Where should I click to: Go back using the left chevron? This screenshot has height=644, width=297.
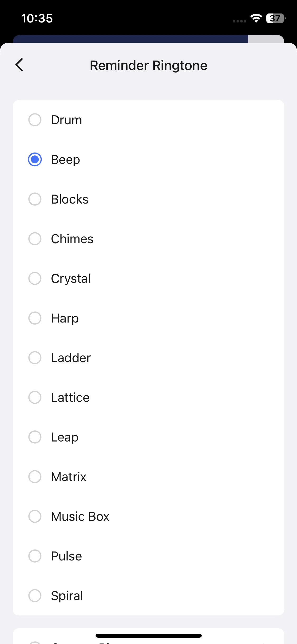click(x=19, y=65)
